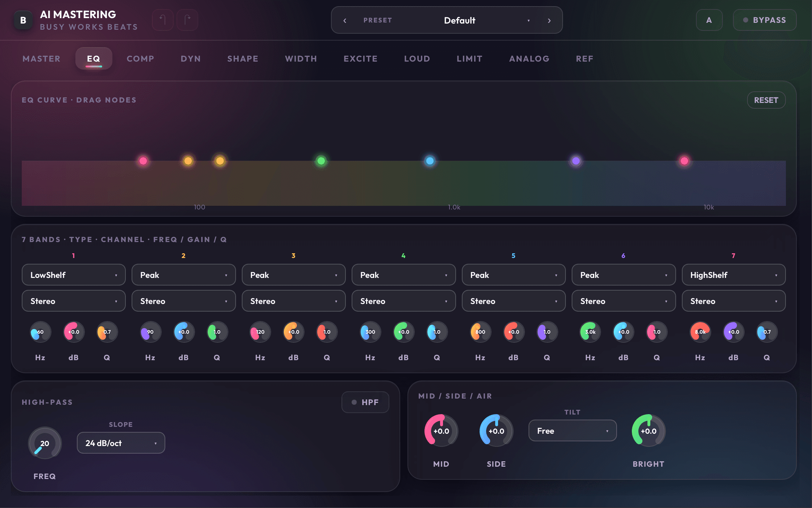Toggle the BYPASS button

[x=765, y=20]
